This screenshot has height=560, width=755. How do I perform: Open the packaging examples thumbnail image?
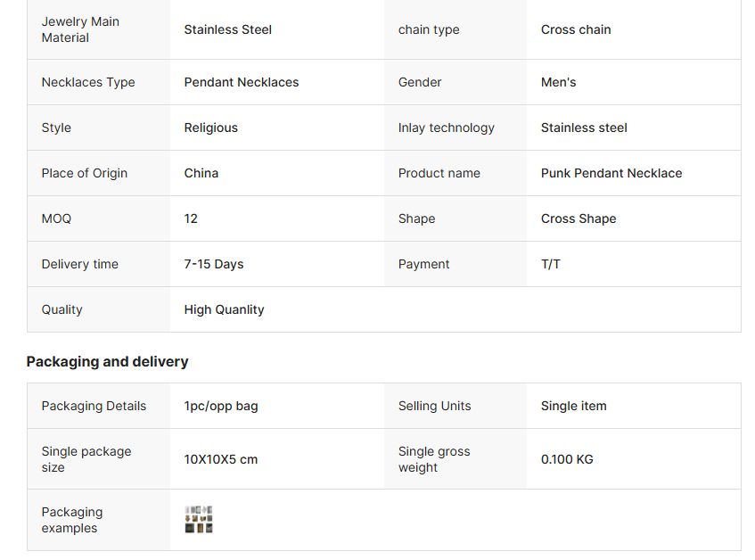tap(199, 520)
